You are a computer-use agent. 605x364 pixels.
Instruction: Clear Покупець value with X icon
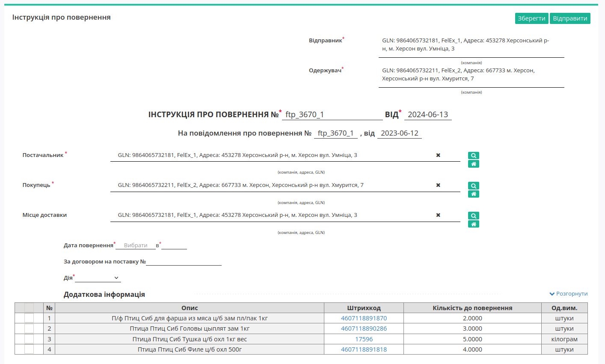[x=438, y=185]
